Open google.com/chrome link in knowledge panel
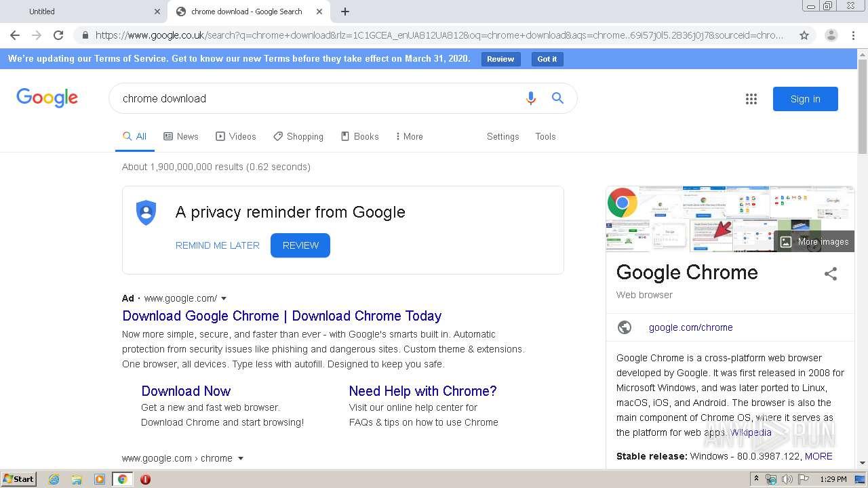 point(690,327)
